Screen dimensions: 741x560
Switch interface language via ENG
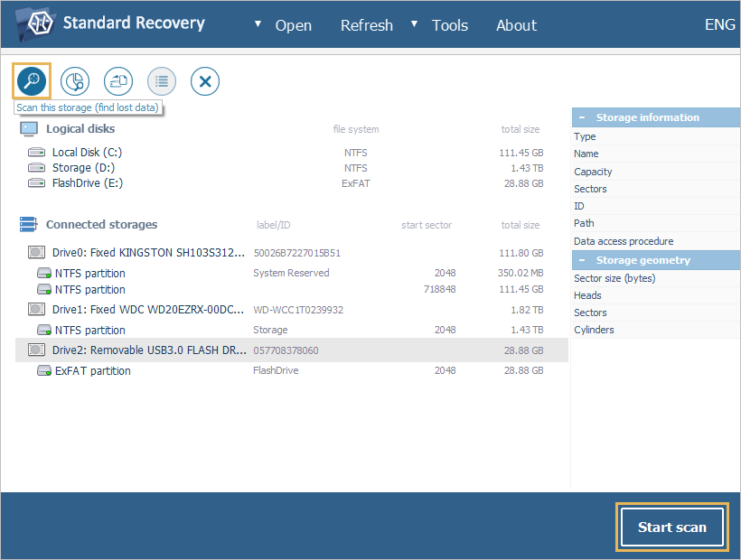[719, 24]
